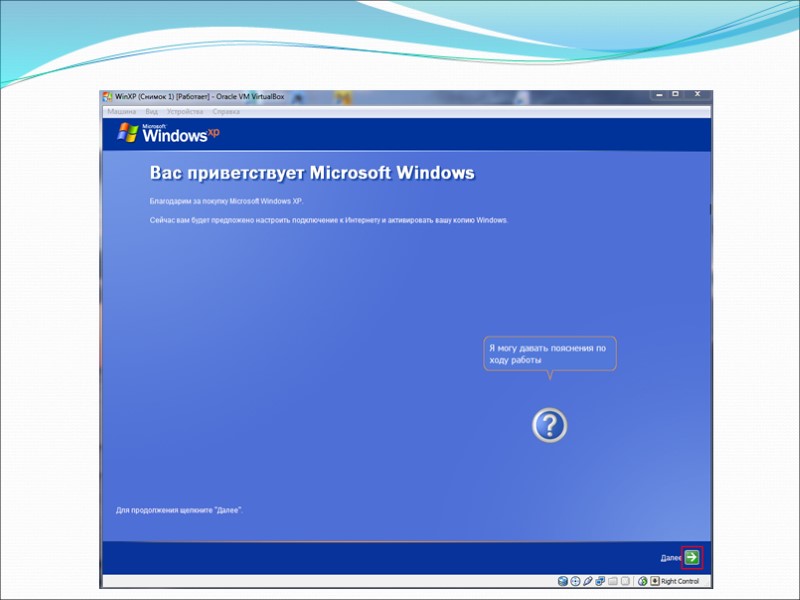The height and width of the screenshot is (600, 800).
Task: Click the heading 'Вас приветствует Microsoft Windows'
Action: tap(312, 172)
